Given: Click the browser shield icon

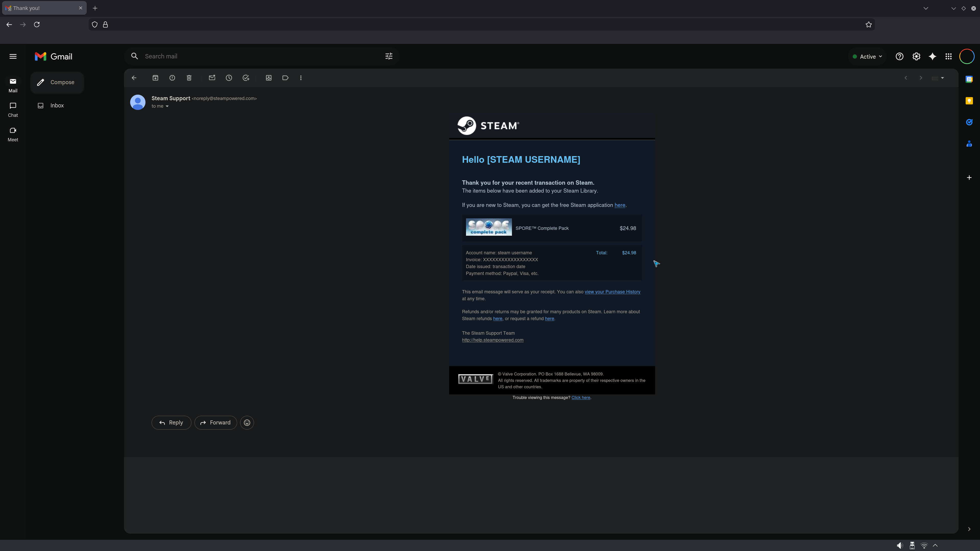Looking at the screenshot, I should pos(95,25).
